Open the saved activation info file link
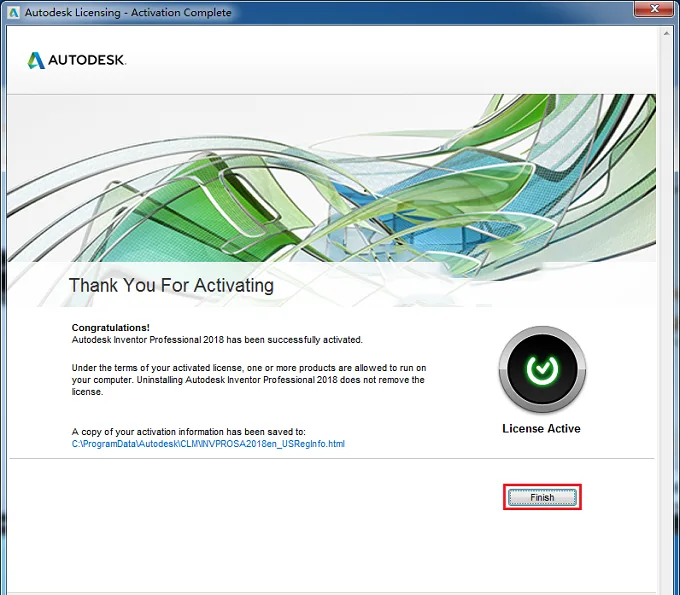 [208, 444]
